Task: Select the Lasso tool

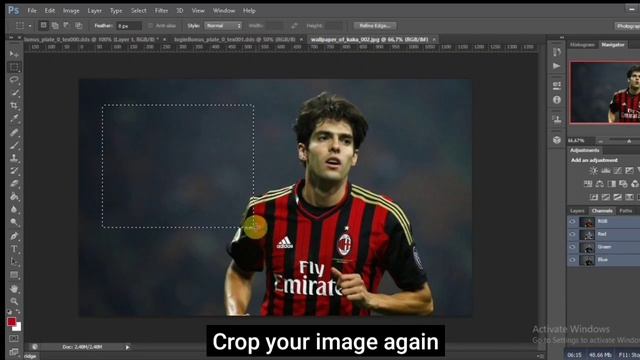Action: 14,80
